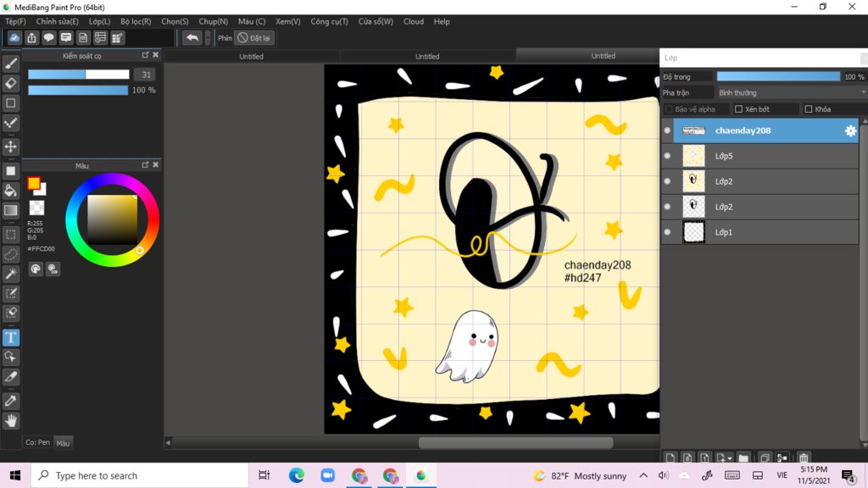Open Microsoft Edge from the taskbar
This screenshot has height=488, width=868.
(x=296, y=475)
